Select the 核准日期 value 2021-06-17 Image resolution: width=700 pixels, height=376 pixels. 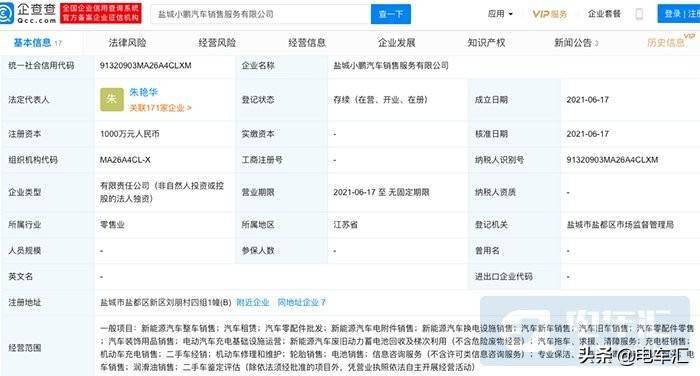pyautogui.click(x=588, y=134)
